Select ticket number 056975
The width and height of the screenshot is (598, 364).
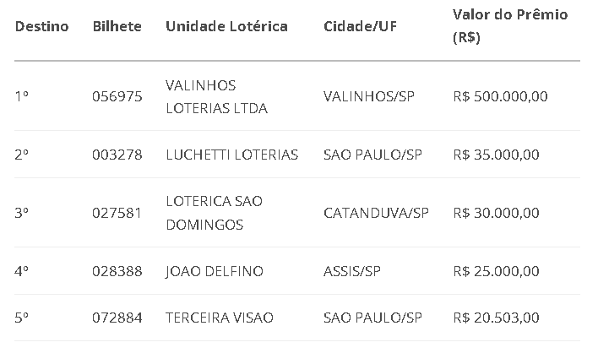[117, 96]
